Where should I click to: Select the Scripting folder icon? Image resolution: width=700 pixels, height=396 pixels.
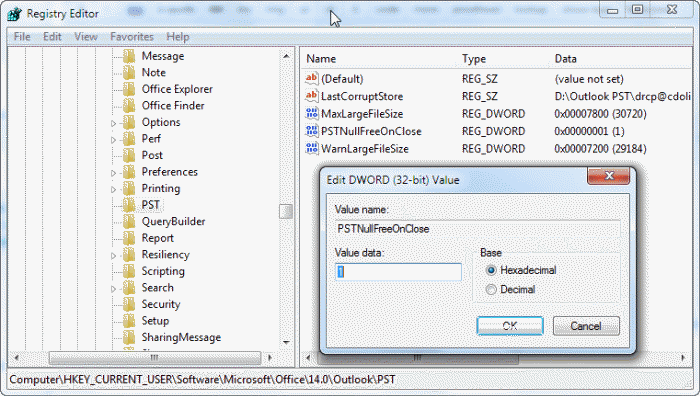click(129, 271)
